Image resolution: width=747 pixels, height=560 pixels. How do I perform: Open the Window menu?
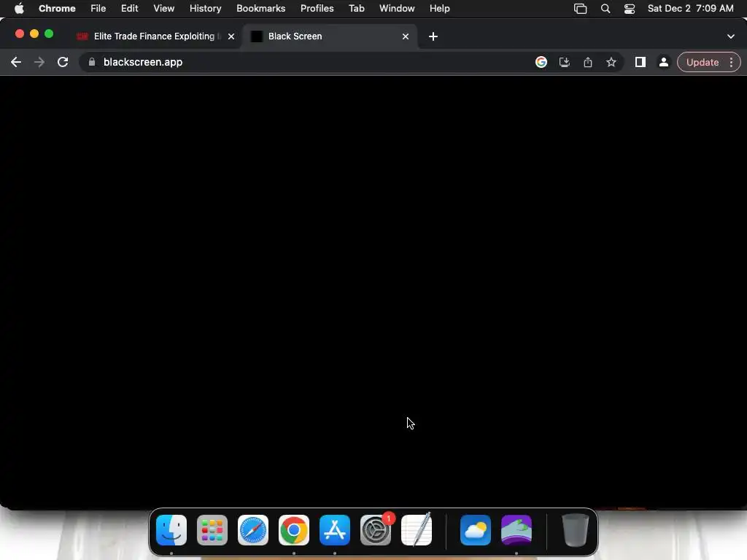coord(397,9)
